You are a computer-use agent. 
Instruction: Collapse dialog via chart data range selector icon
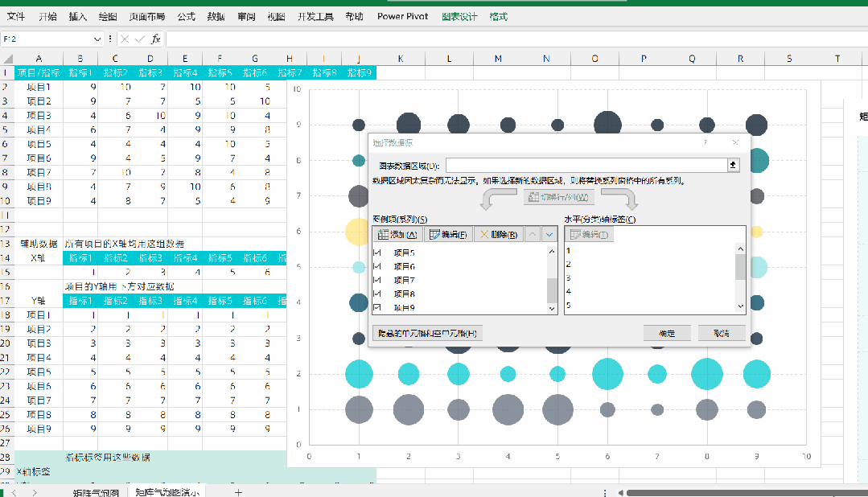point(733,165)
